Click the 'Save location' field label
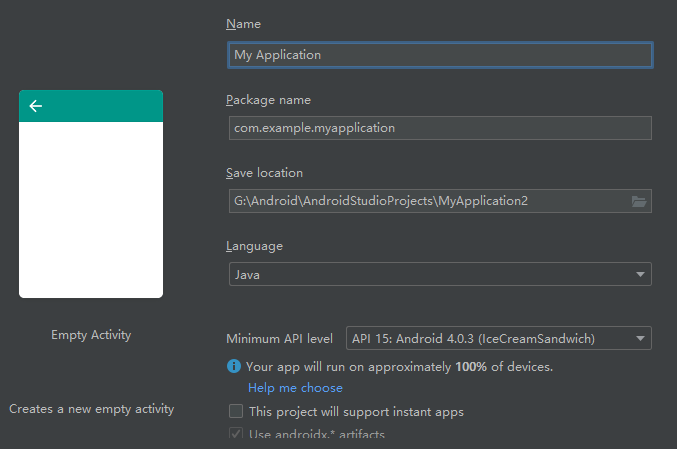Image resolution: width=677 pixels, height=449 pixels. 264,173
